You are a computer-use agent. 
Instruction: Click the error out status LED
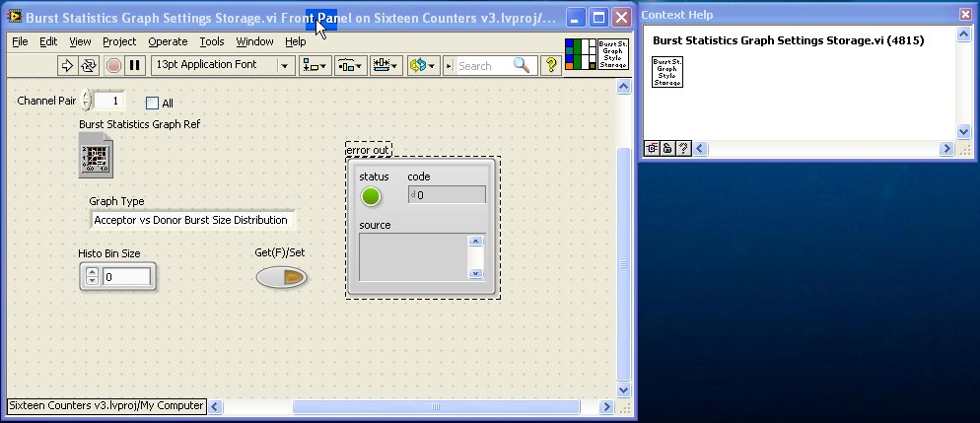click(371, 196)
